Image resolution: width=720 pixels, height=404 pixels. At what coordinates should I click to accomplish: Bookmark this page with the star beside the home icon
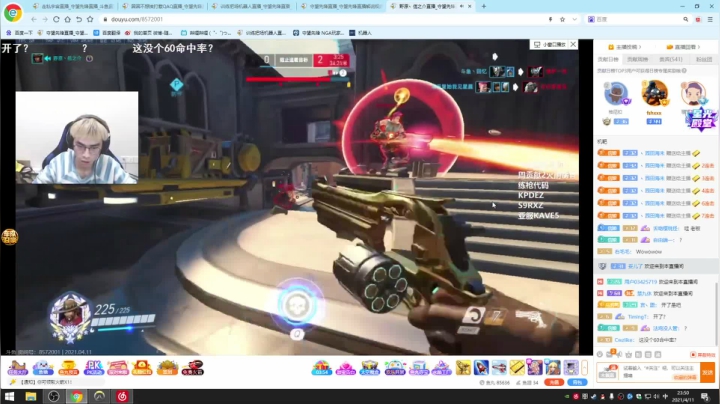pos(90,19)
